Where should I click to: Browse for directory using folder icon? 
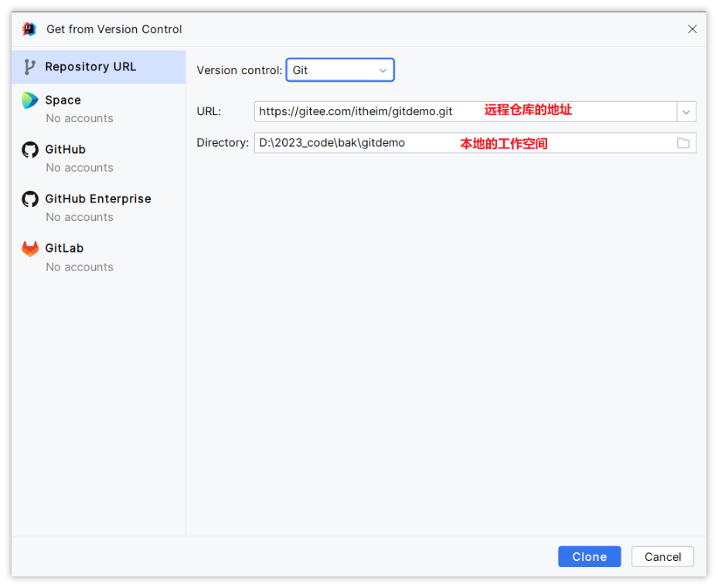[x=684, y=144]
